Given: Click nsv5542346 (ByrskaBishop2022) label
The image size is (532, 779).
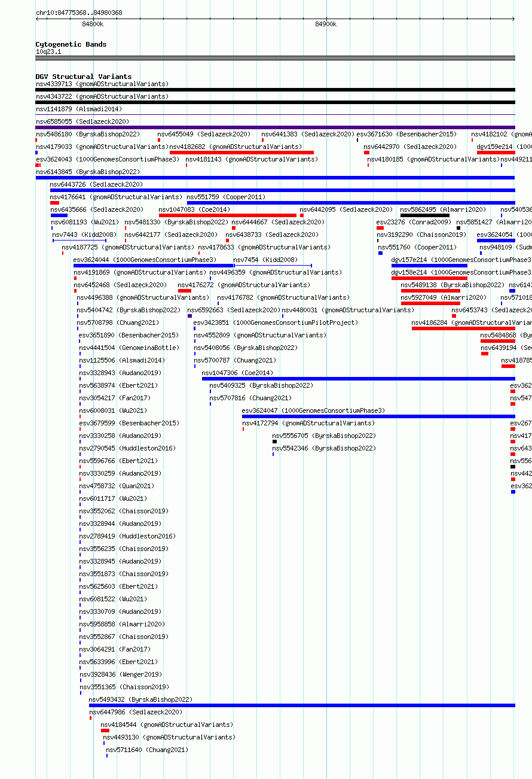Looking at the screenshot, I should pyautogui.click(x=325, y=448).
